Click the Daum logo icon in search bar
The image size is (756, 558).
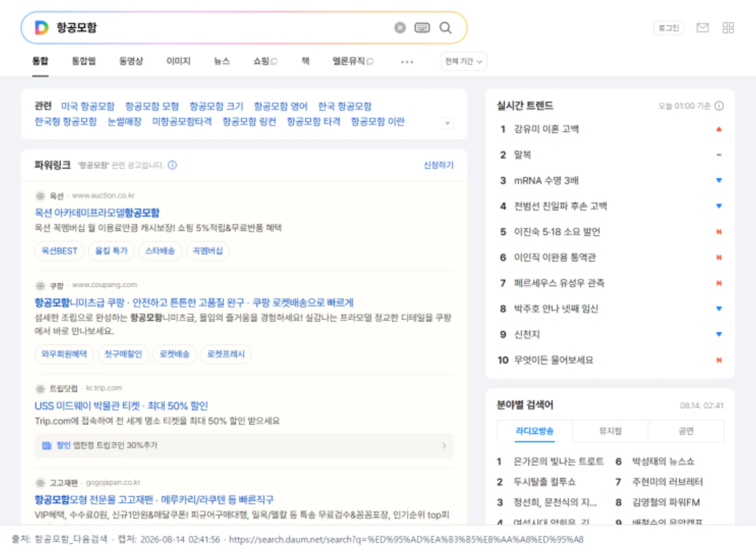click(x=41, y=28)
